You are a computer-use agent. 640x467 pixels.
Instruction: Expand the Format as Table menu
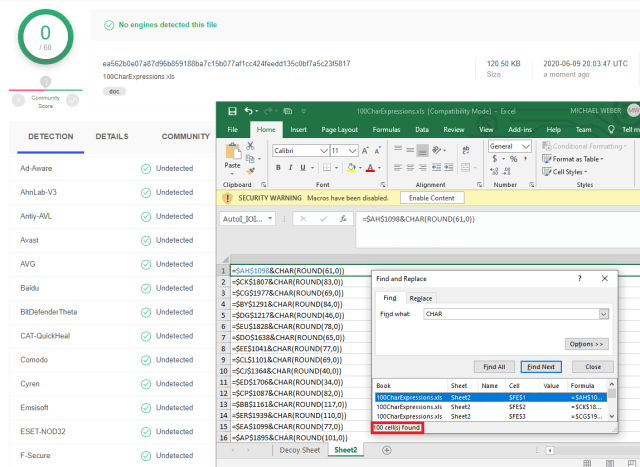click(573, 159)
